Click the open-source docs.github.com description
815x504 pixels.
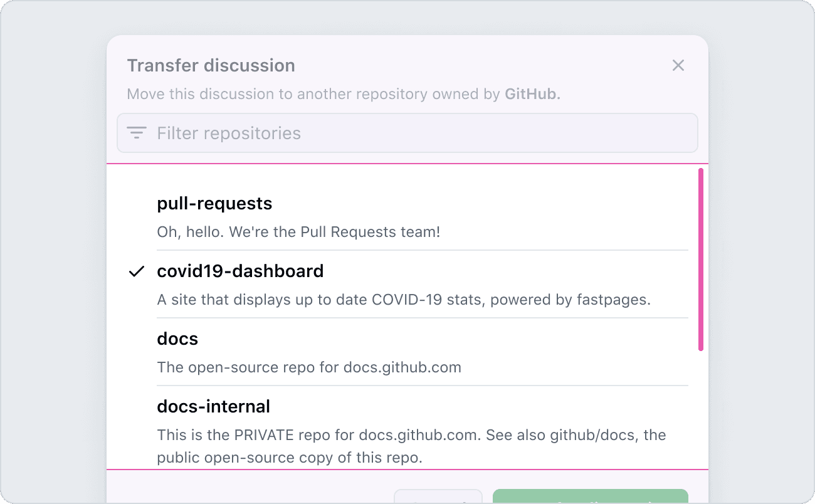309,367
